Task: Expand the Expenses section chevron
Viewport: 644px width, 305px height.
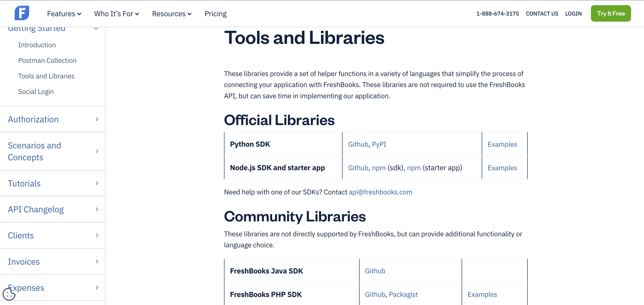Action: pos(97,288)
